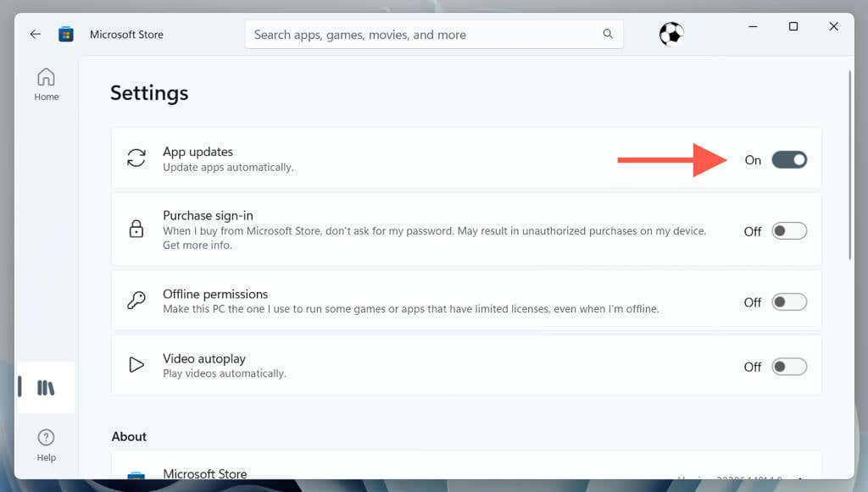Viewport: 868px width, 492px height.
Task: Click the vertical scrollbar on the right
Action: [x=850, y=165]
